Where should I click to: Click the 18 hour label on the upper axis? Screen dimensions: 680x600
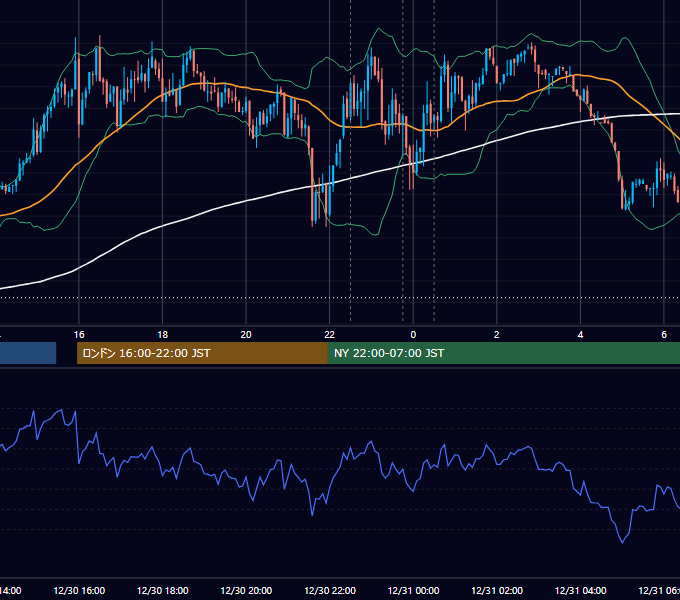pyautogui.click(x=163, y=335)
